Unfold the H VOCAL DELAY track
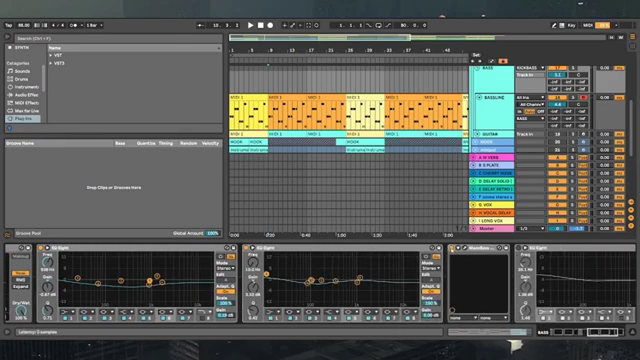640x360 pixels. click(473, 213)
